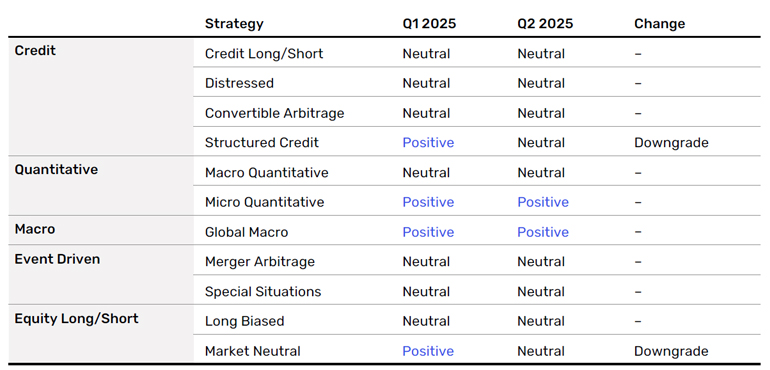Screen dimensions: 770x370
Task: Select the Credit category label
Action: pos(35,51)
